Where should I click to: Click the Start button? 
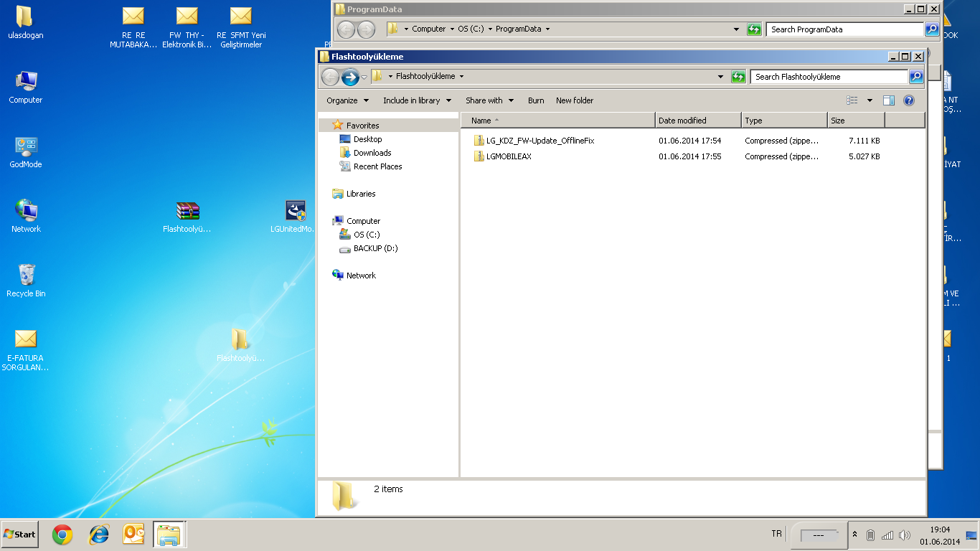20,534
